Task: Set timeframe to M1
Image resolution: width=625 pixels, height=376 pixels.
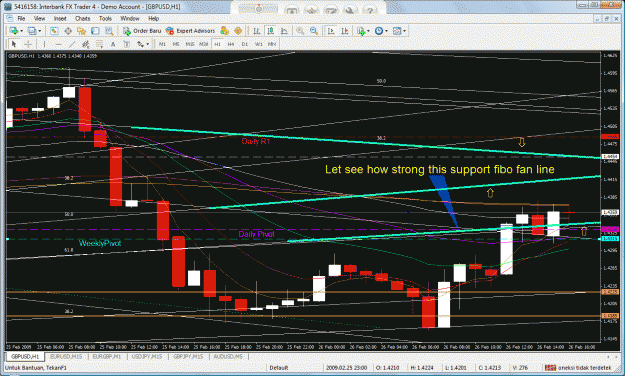Action: tap(162, 44)
